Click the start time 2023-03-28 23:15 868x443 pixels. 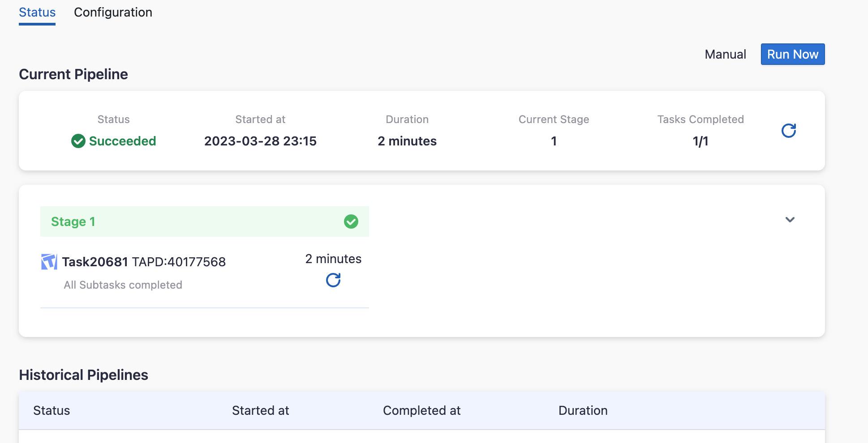coord(260,141)
